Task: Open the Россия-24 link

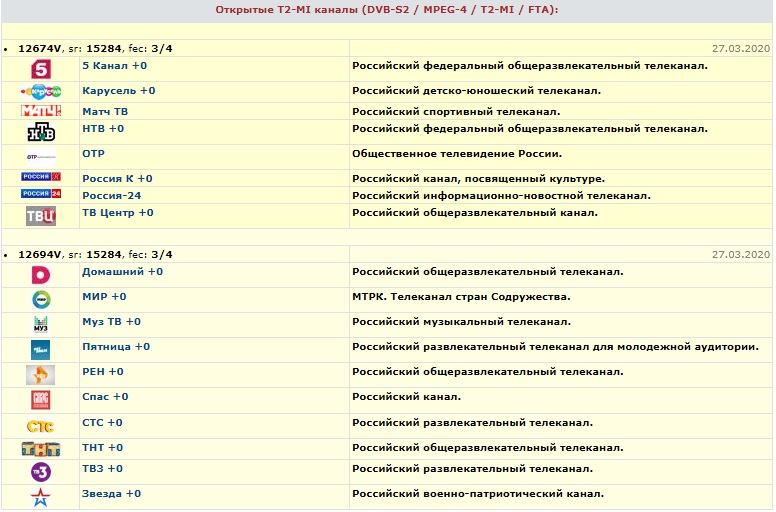Action: point(111,196)
